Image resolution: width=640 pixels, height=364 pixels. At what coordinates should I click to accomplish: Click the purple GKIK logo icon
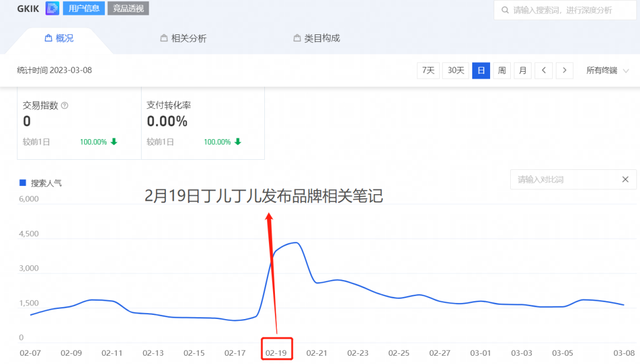coord(52,8)
